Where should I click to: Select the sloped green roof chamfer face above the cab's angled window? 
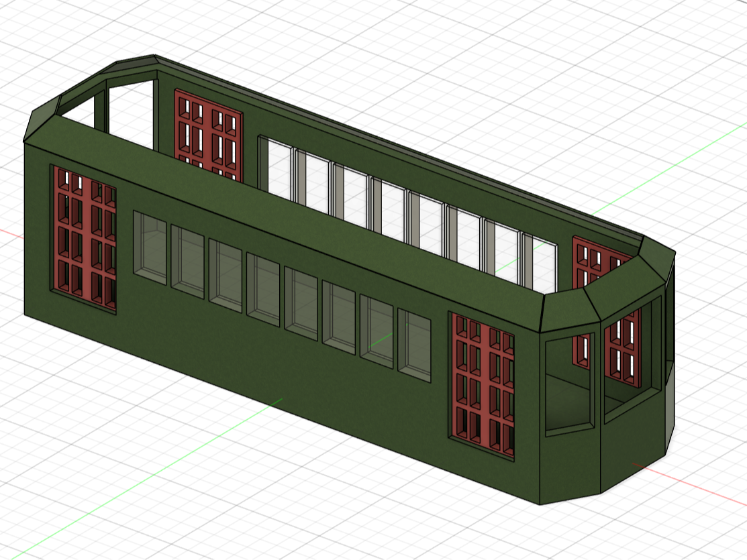click(570, 311)
